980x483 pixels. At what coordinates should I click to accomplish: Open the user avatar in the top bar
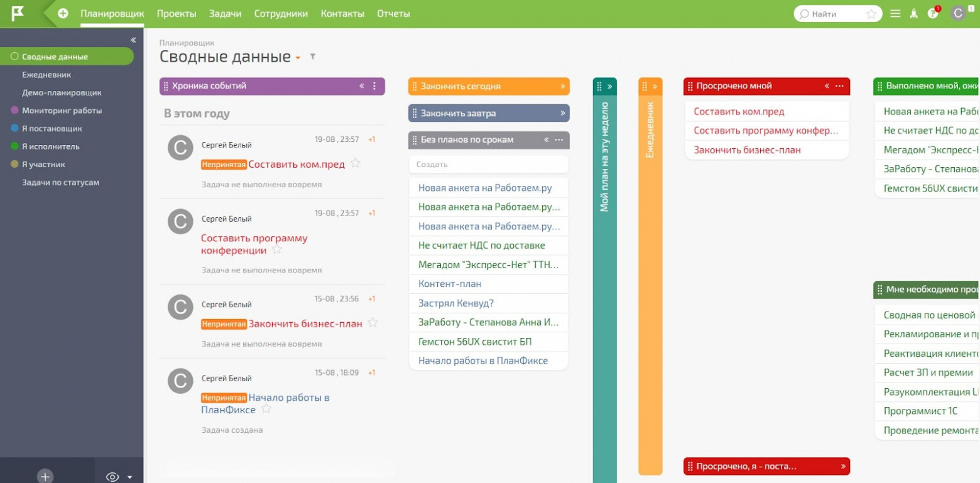point(958,13)
